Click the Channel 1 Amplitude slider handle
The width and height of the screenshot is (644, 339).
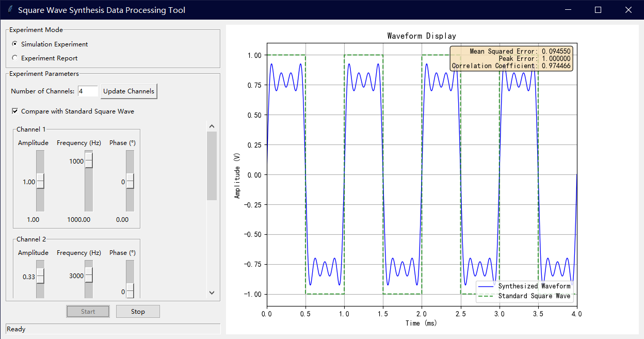tap(40, 182)
